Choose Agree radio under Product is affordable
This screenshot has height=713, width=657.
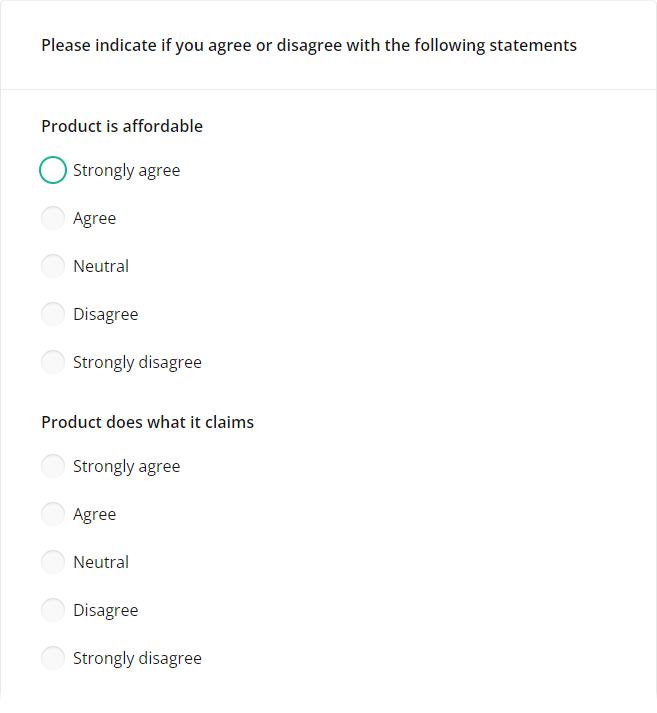pyautogui.click(x=53, y=218)
